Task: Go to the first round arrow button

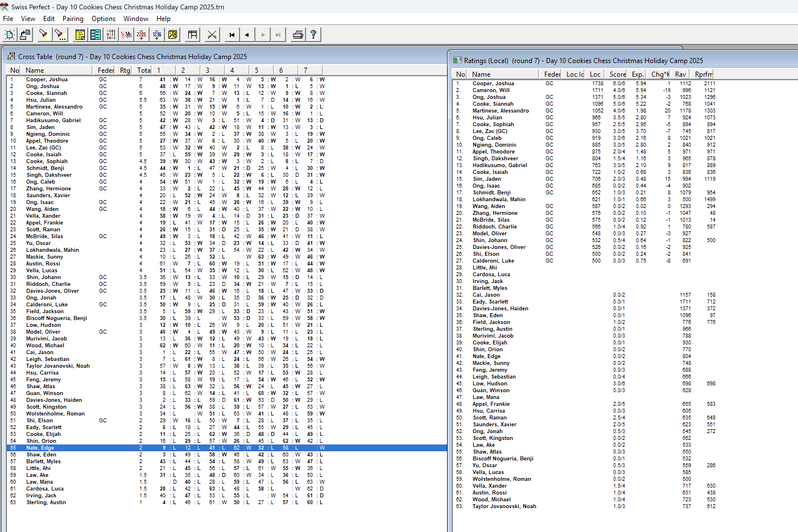Action: (232, 35)
